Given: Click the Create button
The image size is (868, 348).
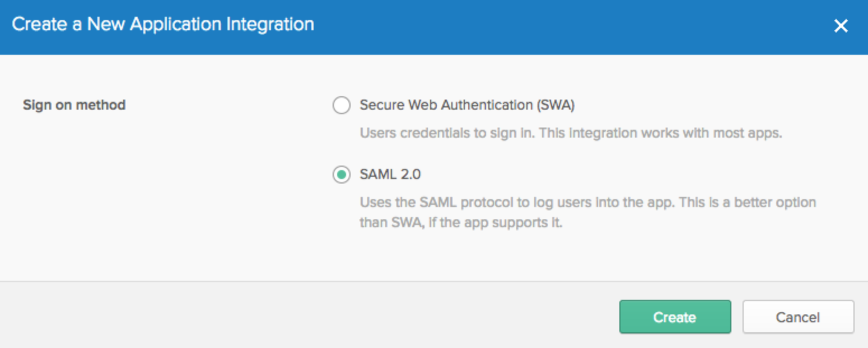Looking at the screenshot, I should click(x=675, y=317).
